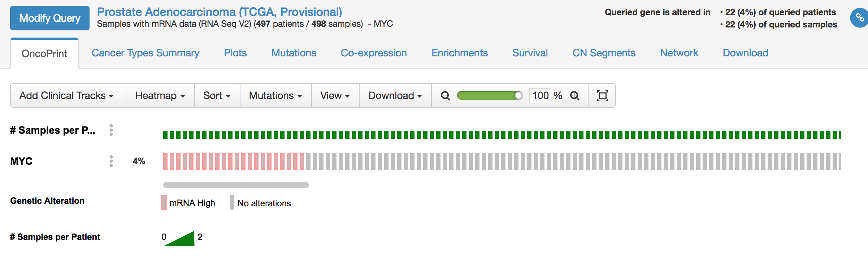The image size is (868, 258).
Task: Open the # Samples per P... track options menu
Action: [111, 130]
